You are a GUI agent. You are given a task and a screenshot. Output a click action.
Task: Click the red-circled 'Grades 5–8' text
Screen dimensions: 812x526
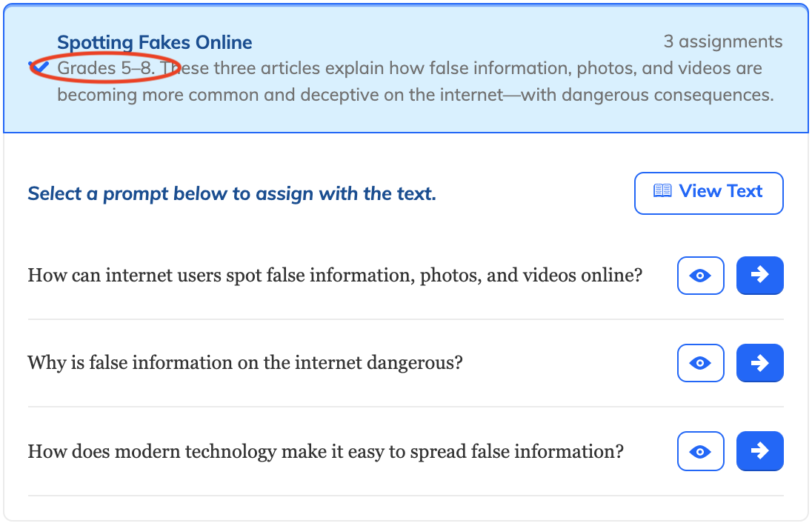[106, 68]
